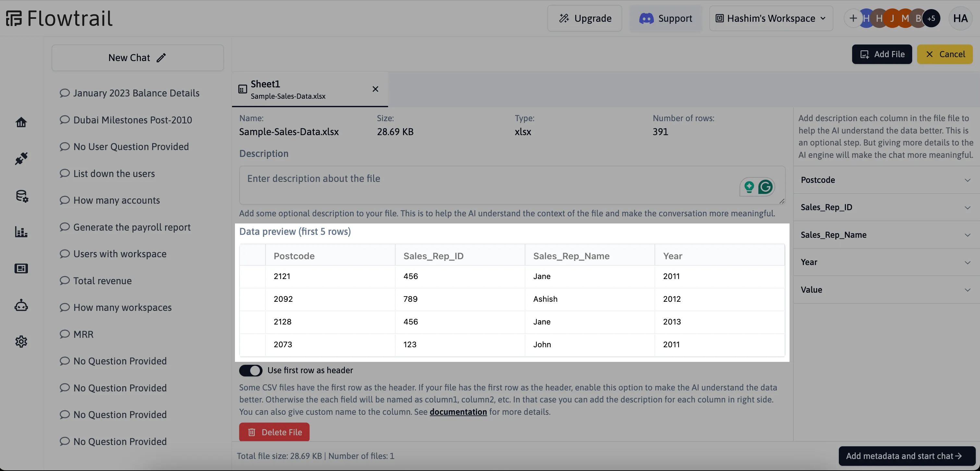The width and height of the screenshot is (980, 471).
Task: Toggle Use first row as header switch
Action: click(x=250, y=371)
